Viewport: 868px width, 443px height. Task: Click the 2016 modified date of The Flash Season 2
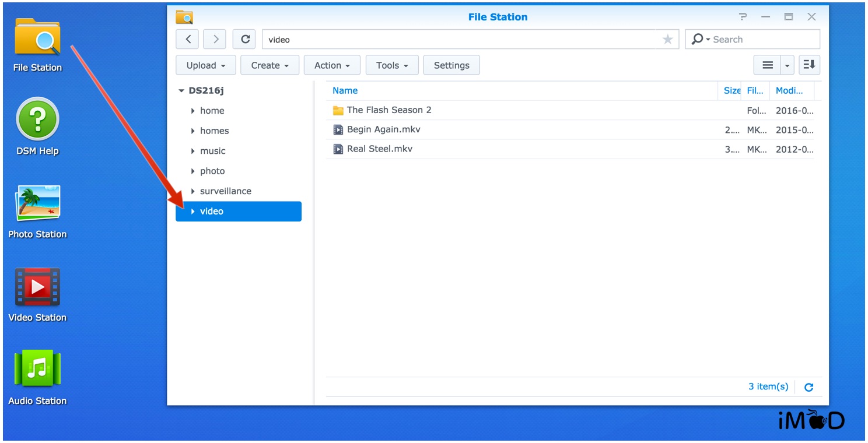click(794, 110)
